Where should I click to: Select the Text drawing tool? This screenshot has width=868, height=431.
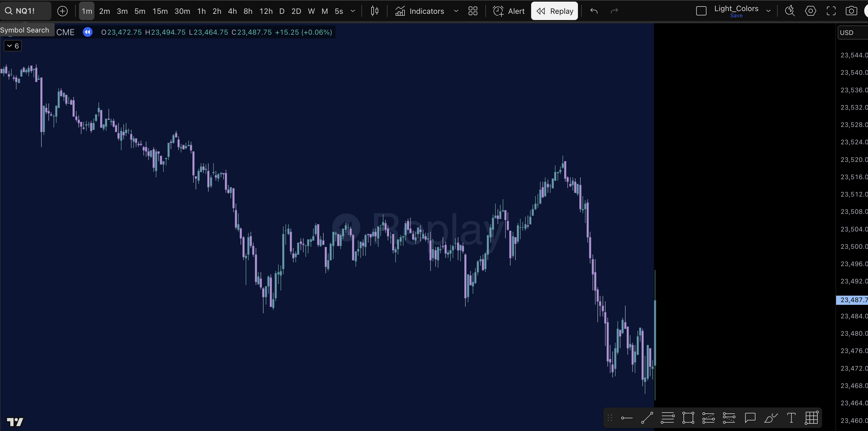791,418
